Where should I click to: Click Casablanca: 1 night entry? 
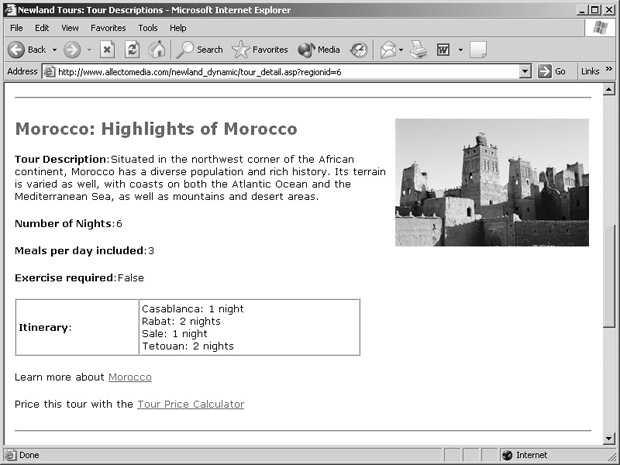(x=193, y=309)
